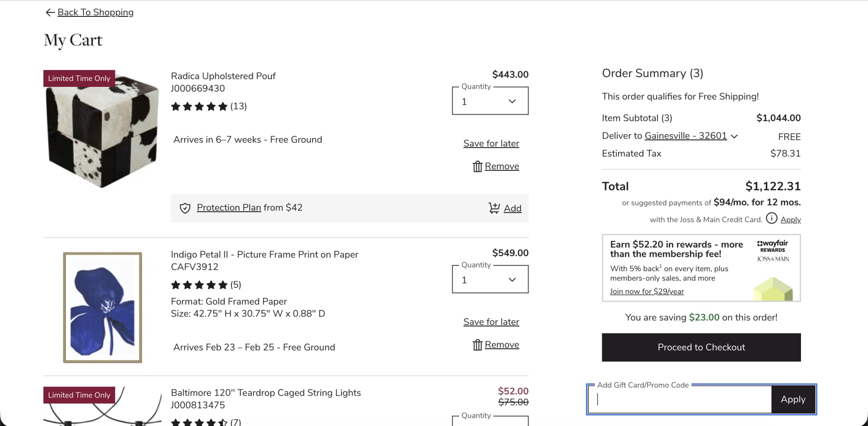This screenshot has width=868, height=426.
Task: Open the Indigo Petal II print thumbnail
Action: point(102,307)
